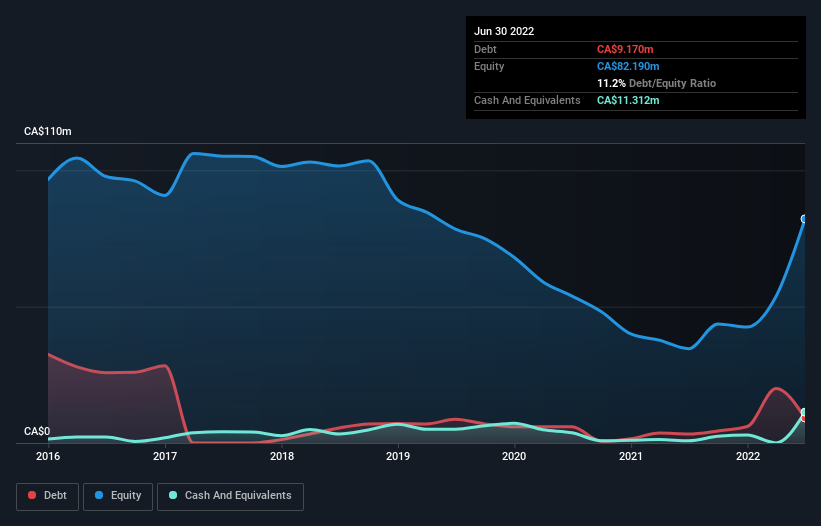Viewport: 821px width, 526px height.
Task: Click the tooltip Debt row label
Action: [485, 49]
